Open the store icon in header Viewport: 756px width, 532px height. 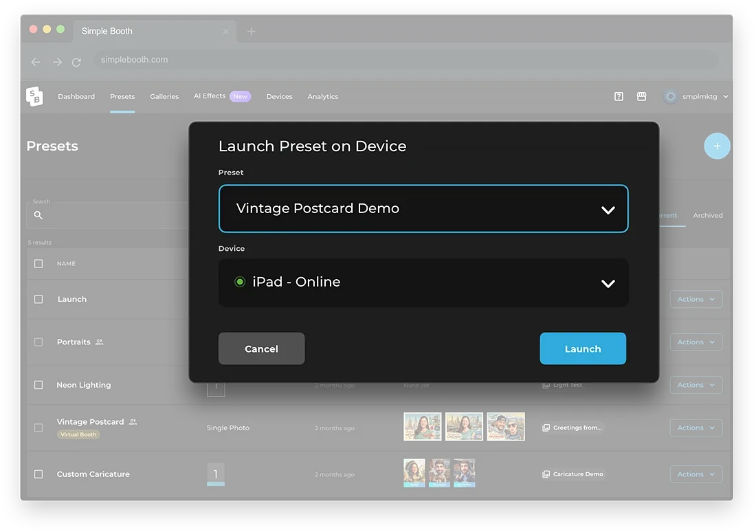[x=641, y=96]
